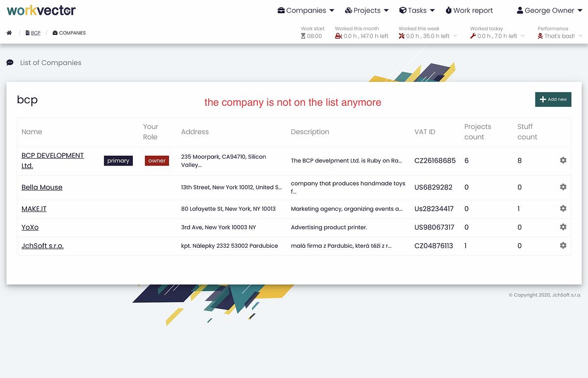Open the Bella Mouse company link

pos(42,187)
